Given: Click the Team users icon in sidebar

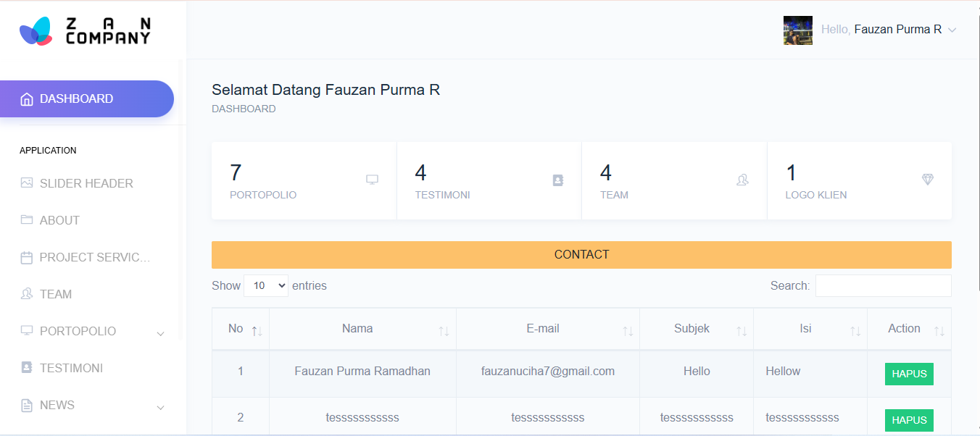Looking at the screenshot, I should click(27, 294).
